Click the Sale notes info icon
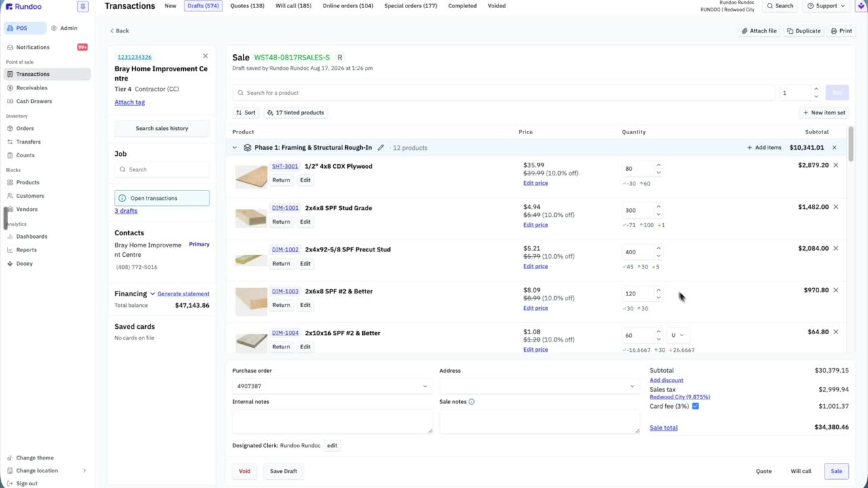 click(471, 402)
